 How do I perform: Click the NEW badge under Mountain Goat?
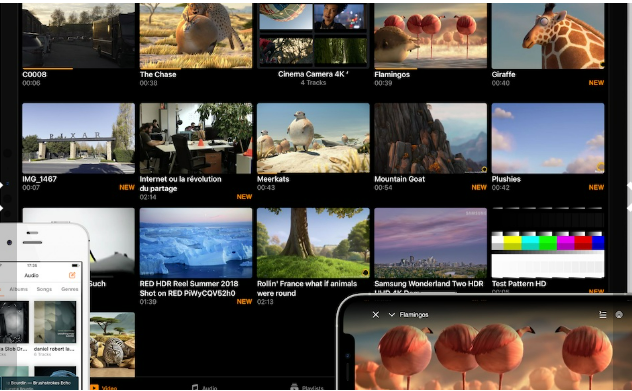479,187
